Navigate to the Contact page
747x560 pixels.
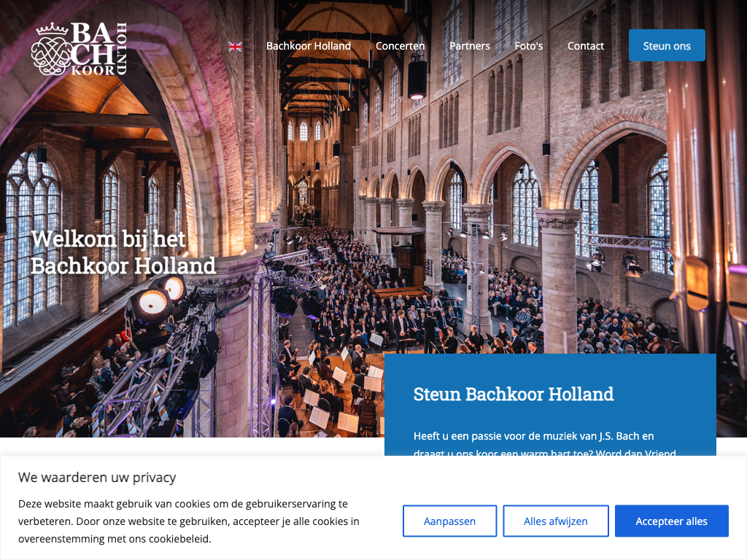[x=586, y=46]
